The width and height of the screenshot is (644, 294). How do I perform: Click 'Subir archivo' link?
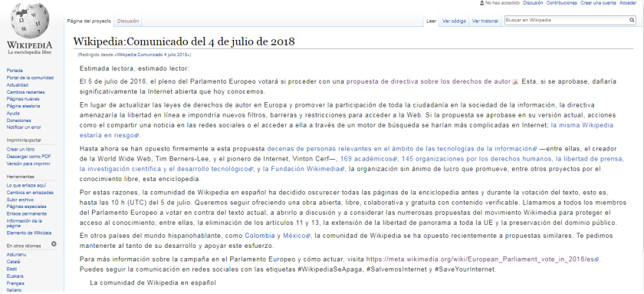[x=20, y=200]
